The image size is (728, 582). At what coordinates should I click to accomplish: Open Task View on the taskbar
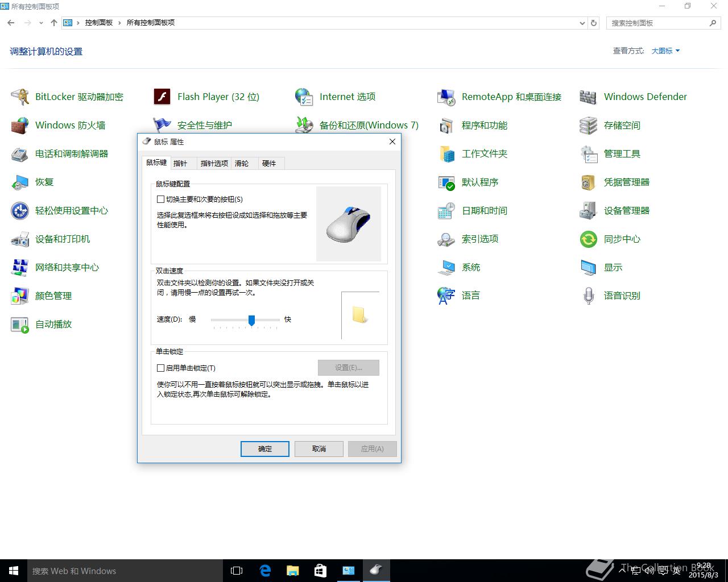tap(237, 571)
